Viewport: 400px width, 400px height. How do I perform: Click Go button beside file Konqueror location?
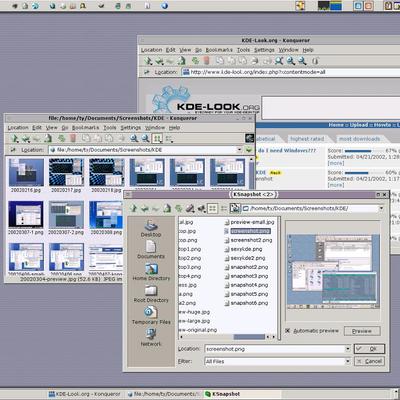[249, 150]
